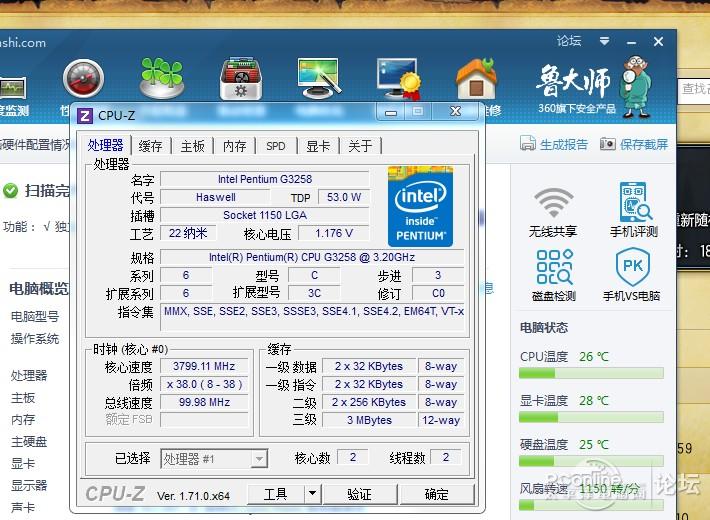The image size is (710, 520).
Task: Switch to the 缓存 tab in CPU-Z
Action: point(150,146)
